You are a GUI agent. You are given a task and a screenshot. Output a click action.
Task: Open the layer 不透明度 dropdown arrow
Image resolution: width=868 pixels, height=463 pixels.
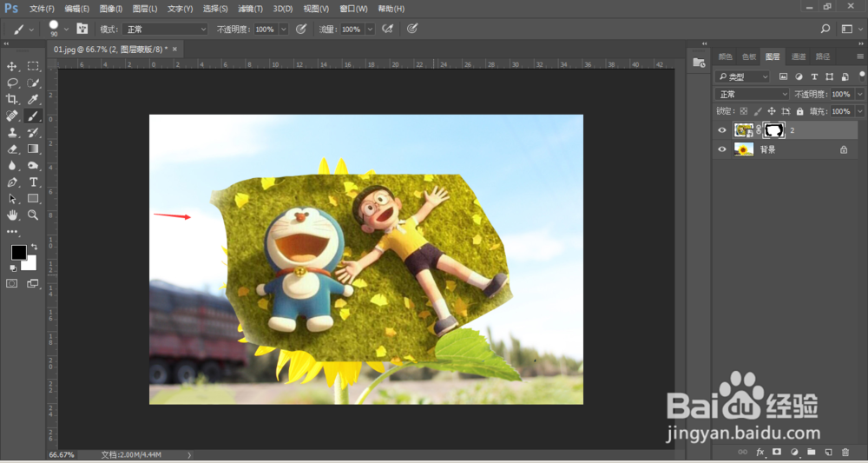(859, 94)
